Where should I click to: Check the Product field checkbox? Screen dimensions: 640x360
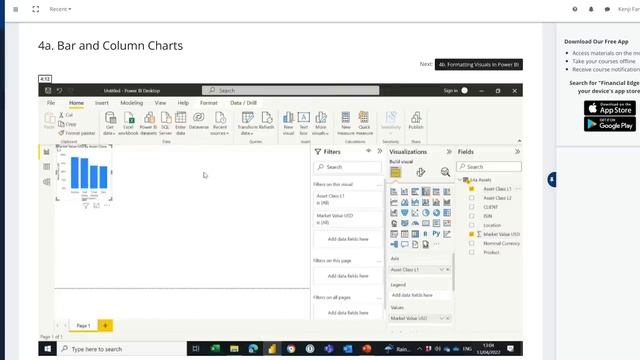tap(472, 252)
